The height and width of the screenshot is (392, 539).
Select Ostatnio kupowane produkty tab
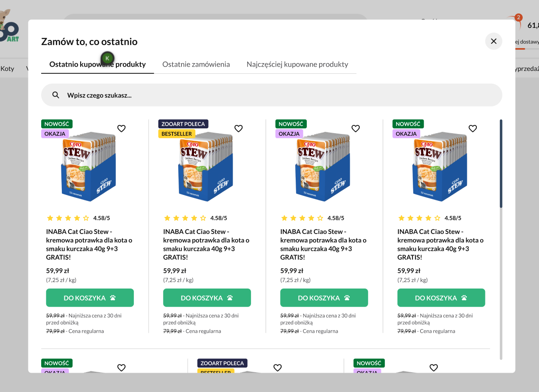[97, 64]
